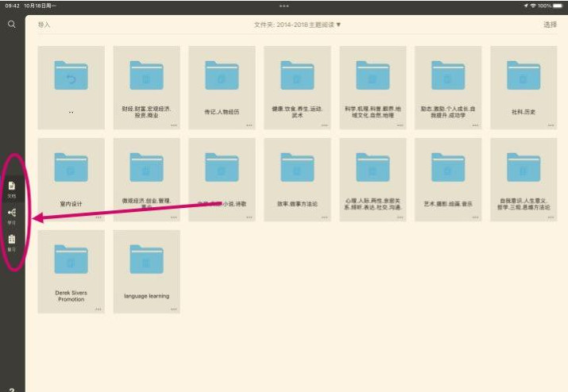Tap the iPad multitasking three-dot control
The width and height of the screenshot is (568, 392).
(x=284, y=6)
